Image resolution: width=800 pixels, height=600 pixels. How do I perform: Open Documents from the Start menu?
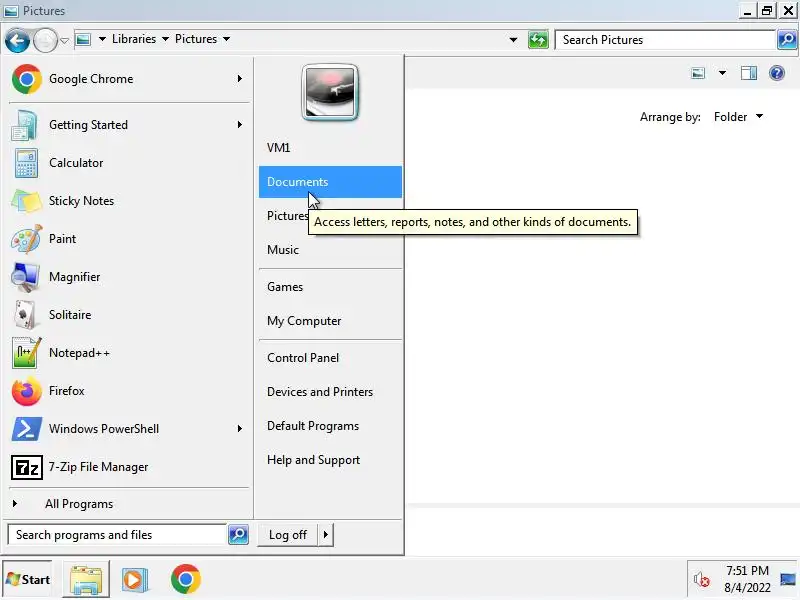pos(330,182)
